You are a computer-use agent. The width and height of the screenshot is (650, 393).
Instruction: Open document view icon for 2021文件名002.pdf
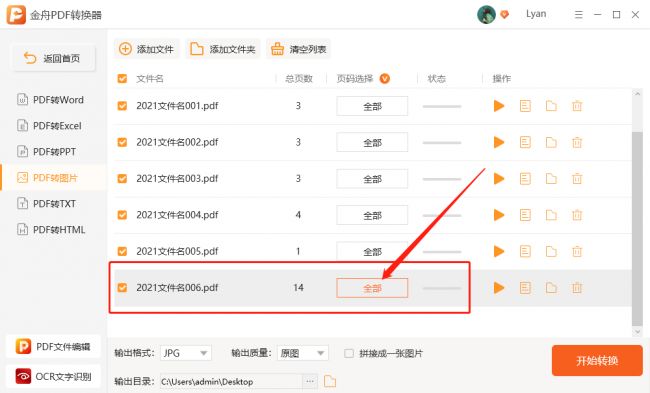click(x=525, y=143)
